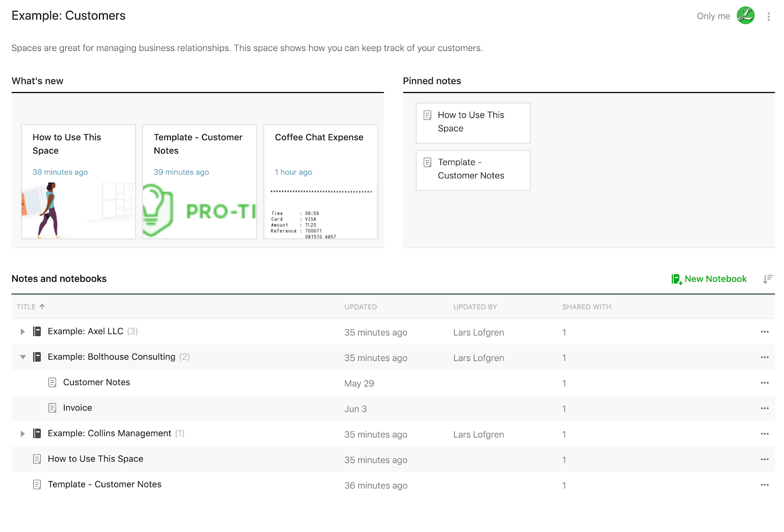This screenshot has height=532, width=784.
Task: Open more actions for Template - Customer Notes row
Action: (x=764, y=484)
